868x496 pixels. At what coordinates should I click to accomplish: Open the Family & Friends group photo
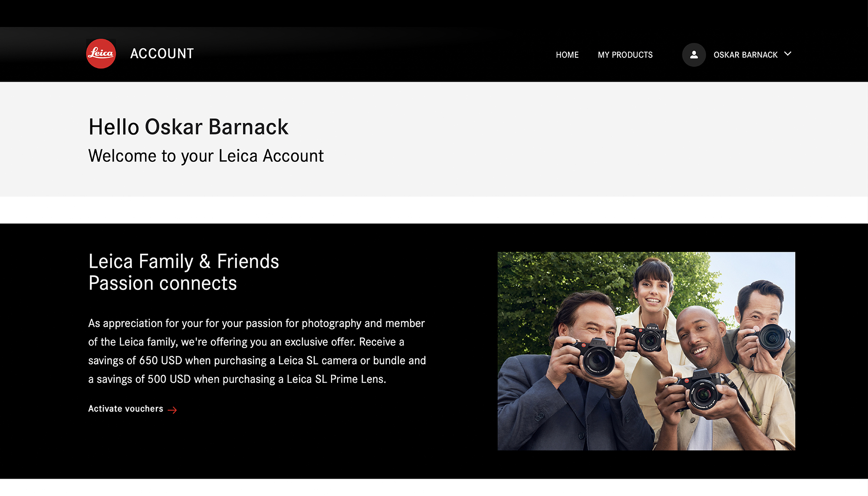[x=646, y=351]
